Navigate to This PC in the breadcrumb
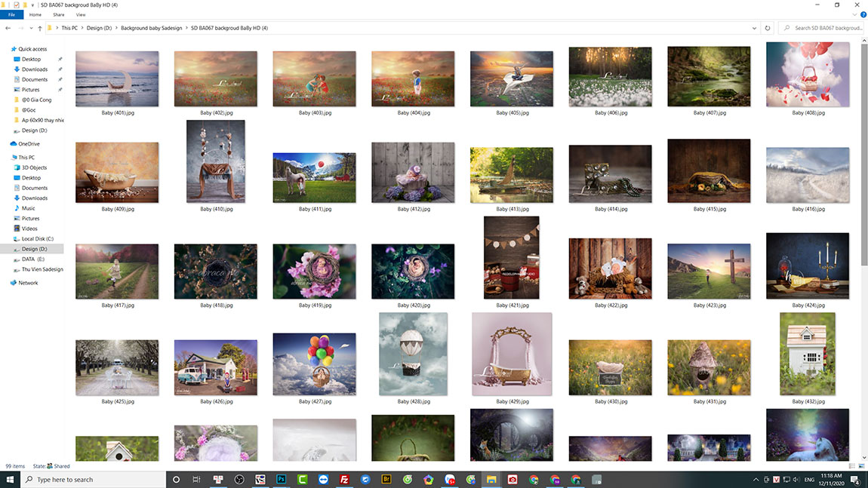Viewport: 868px width, 488px height. pyautogui.click(x=69, y=28)
